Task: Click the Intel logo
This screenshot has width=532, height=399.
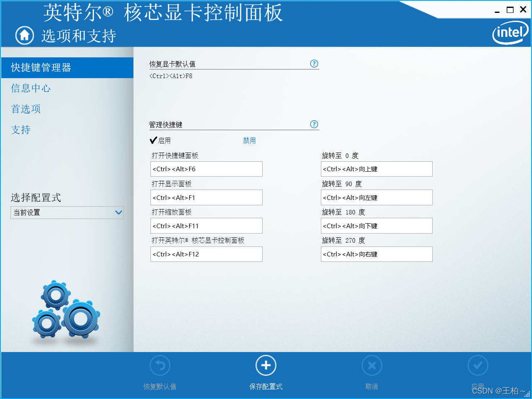Action: [x=510, y=32]
